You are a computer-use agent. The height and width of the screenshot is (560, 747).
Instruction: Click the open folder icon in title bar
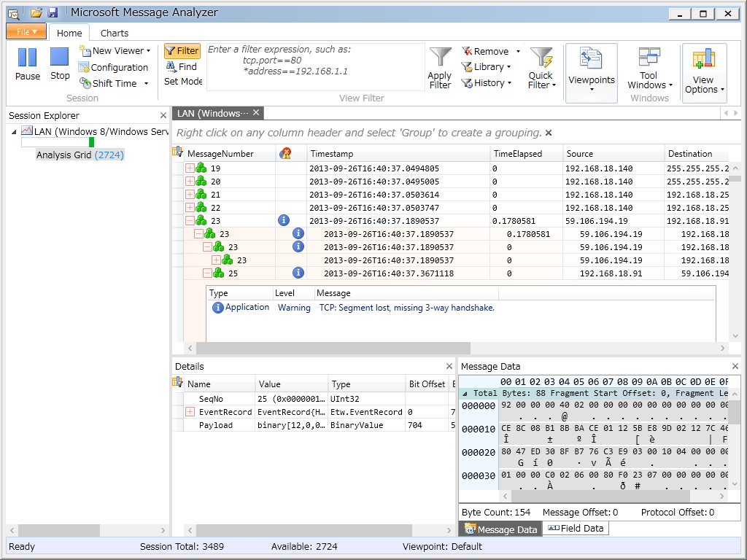coord(36,12)
